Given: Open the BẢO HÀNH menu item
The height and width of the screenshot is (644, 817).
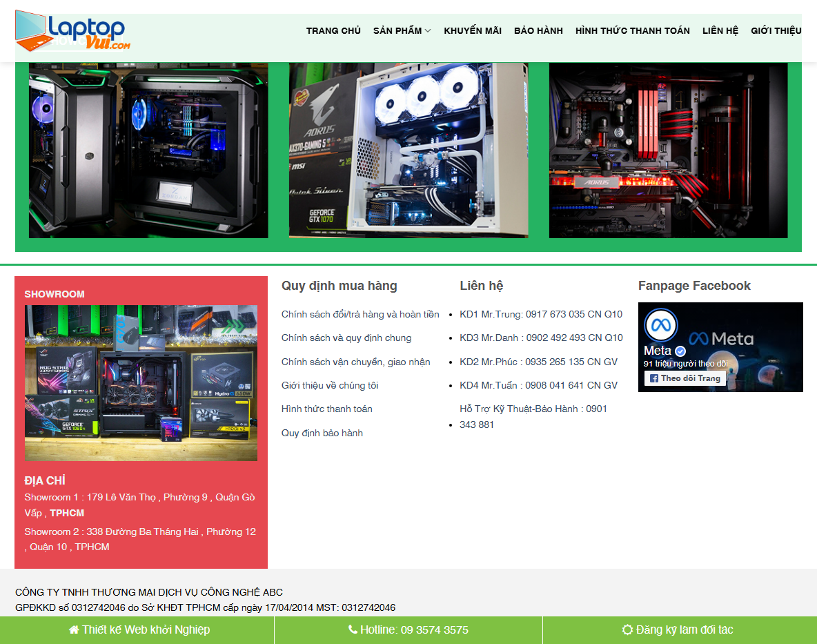Looking at the screenshot, I should click(x=538, y=31).
